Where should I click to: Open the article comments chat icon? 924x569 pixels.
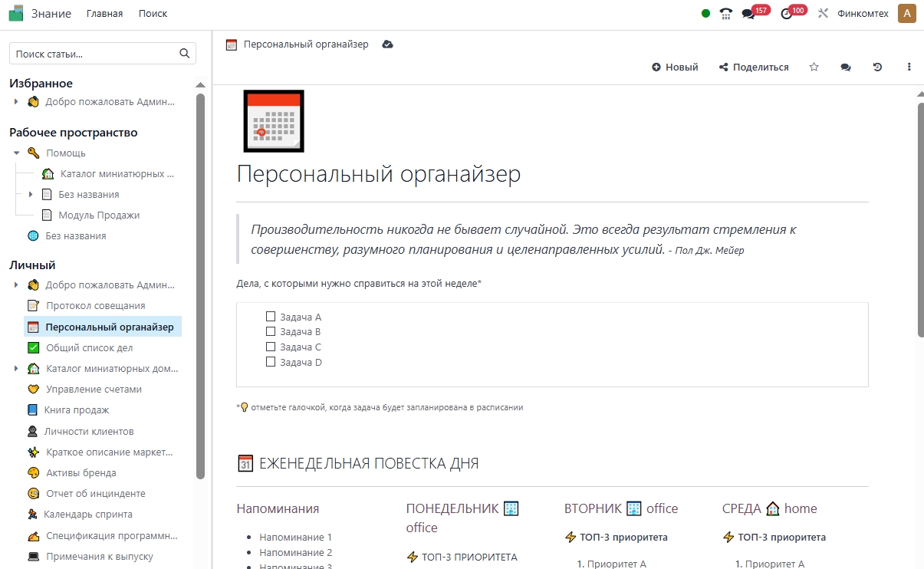(x=846, y=67)
